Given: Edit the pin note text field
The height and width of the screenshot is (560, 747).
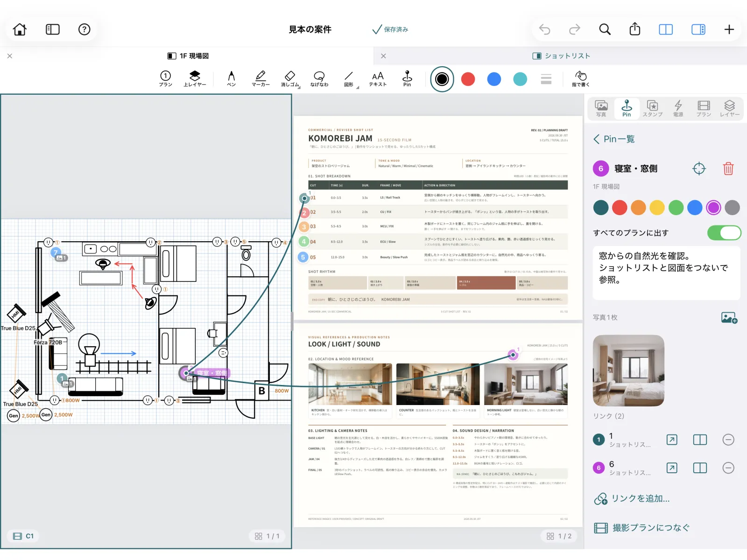Looking at the screenshot, I should [666, 273].
